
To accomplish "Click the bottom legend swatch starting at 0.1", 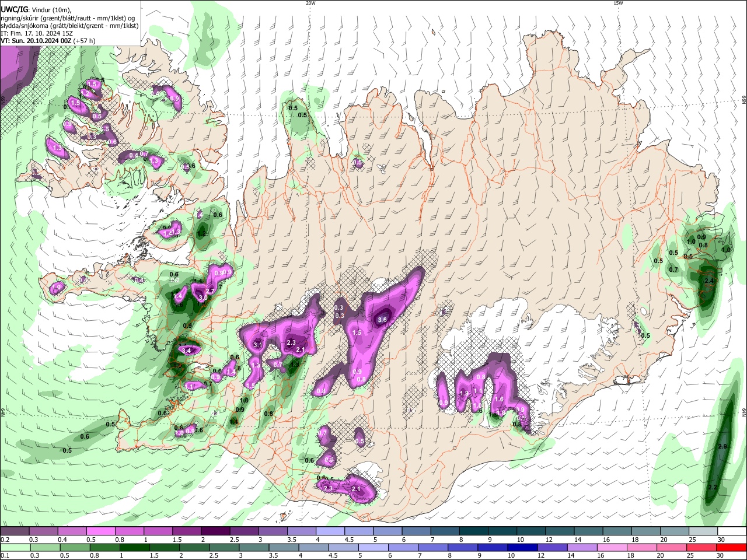I will tap(15, 547).
